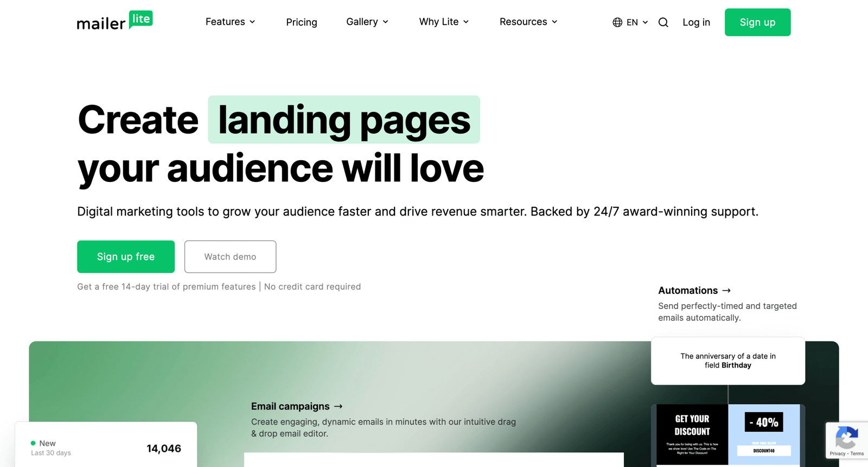868x467 pixels.
Task: Click the MailerLite logo
Action: tap(114, 21)
